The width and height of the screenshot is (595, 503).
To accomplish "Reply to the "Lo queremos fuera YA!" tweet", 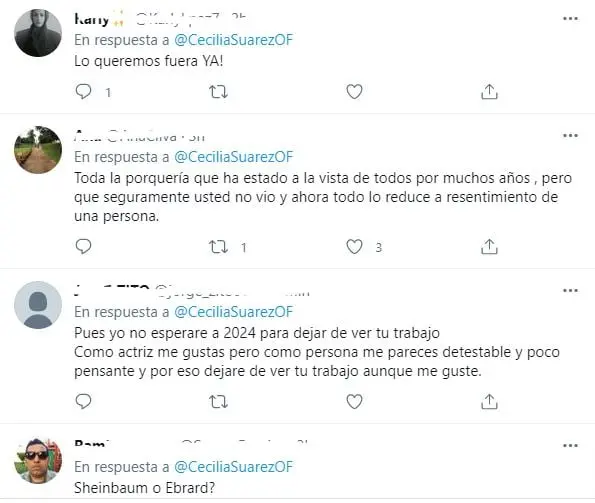I will [83, 92].
